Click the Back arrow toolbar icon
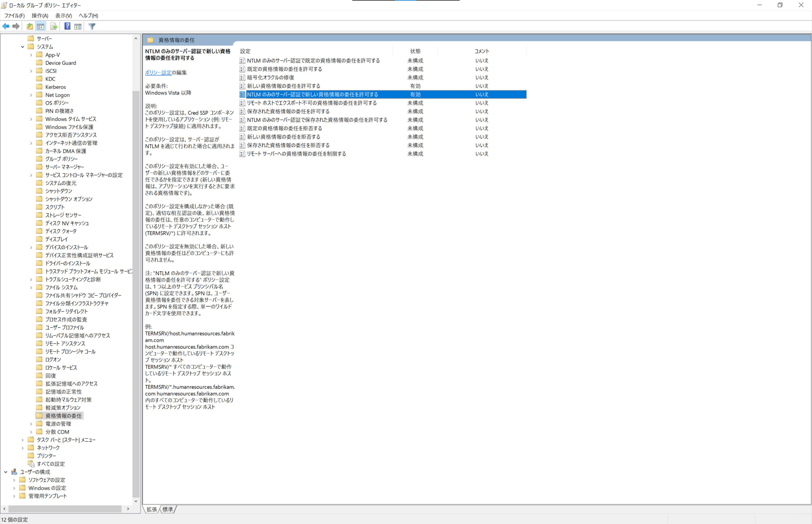Screen dimensions: 812x524 [x=6, y=26]
